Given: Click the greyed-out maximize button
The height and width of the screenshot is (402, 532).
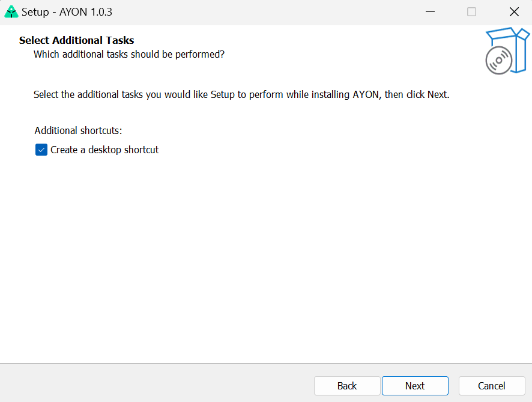Looking at the screenshot, I should 471,12.
